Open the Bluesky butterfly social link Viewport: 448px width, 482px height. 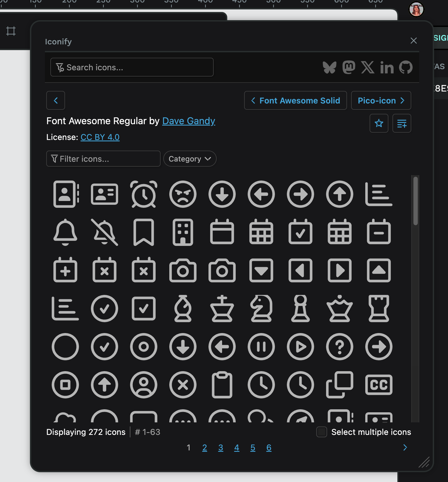coord(330,67)
